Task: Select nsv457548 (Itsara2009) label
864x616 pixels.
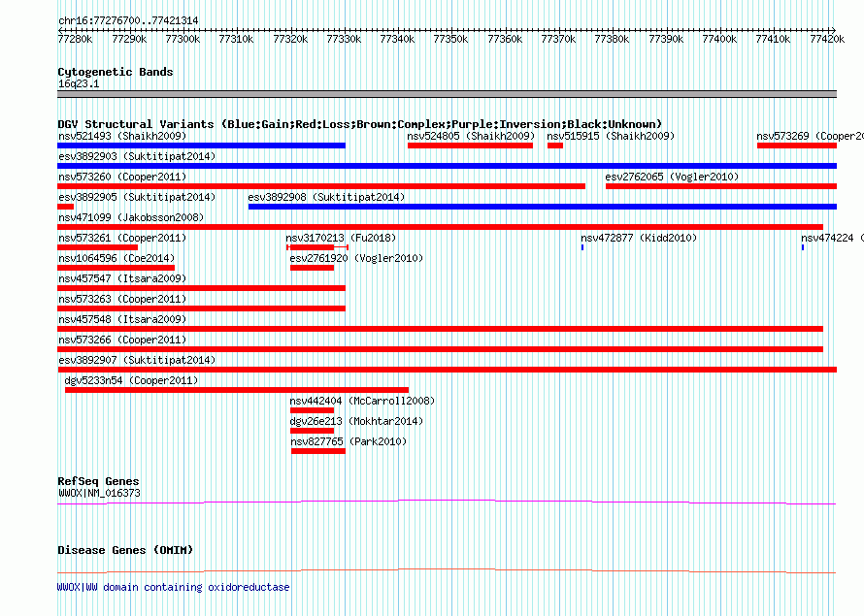Action: [x=122, y=319]
